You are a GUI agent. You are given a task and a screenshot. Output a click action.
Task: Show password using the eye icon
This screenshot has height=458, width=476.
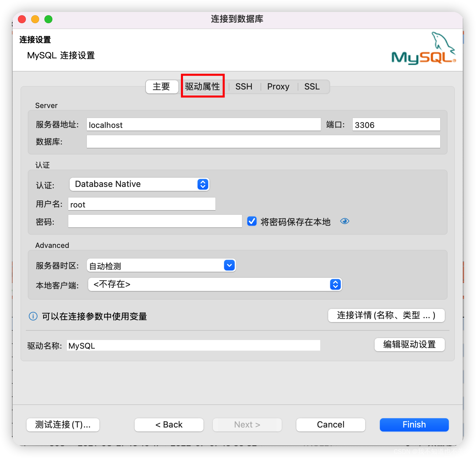pos(345,221)
